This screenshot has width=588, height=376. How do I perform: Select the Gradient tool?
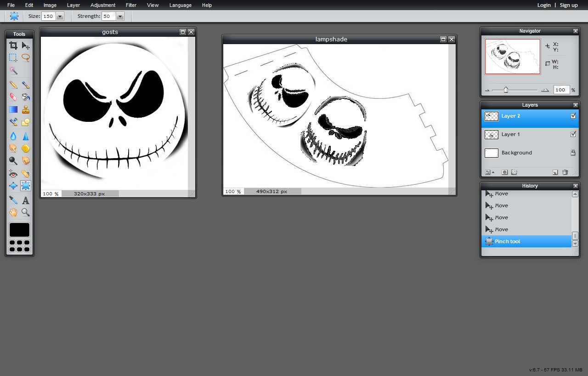[x=13, y=109]
